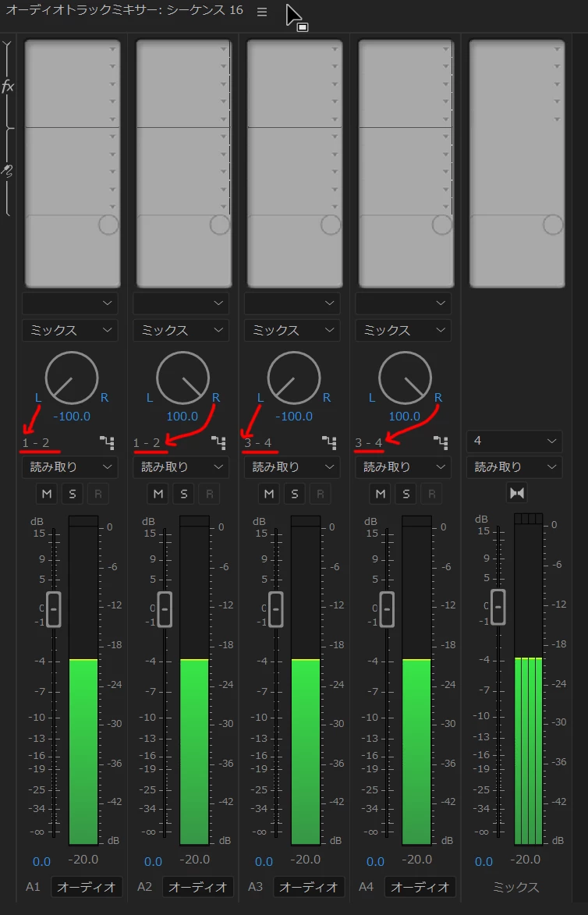Click the A2 pan knob
The height and width of the screenshot is (915, 588).
pos(183,378)
